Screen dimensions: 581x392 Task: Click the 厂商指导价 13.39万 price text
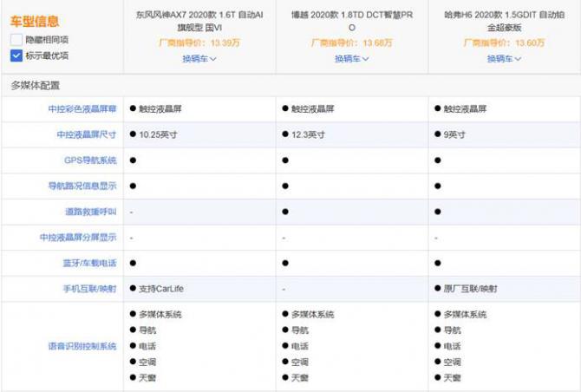pyautogui.click(x=199, y=42)
